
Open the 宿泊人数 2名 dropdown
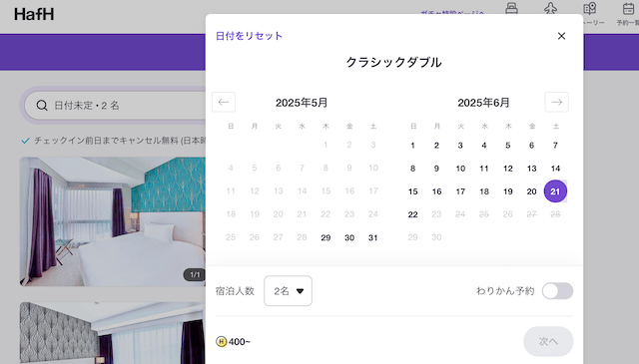pyautogui.click(x=289, y=291)
